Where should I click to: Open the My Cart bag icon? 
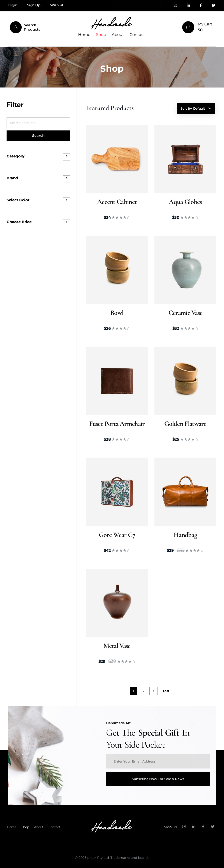[188, 27]
